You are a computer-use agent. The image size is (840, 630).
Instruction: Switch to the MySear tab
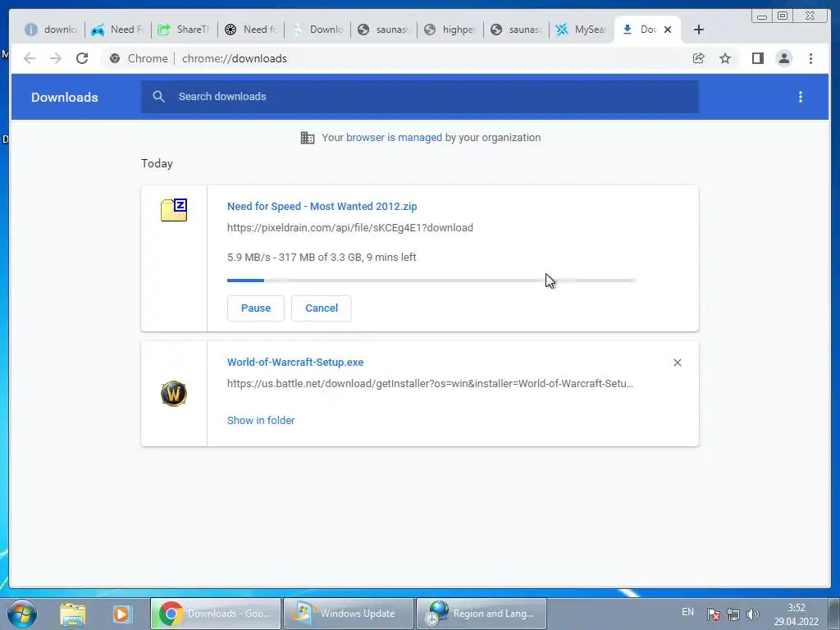click(582, 30)
